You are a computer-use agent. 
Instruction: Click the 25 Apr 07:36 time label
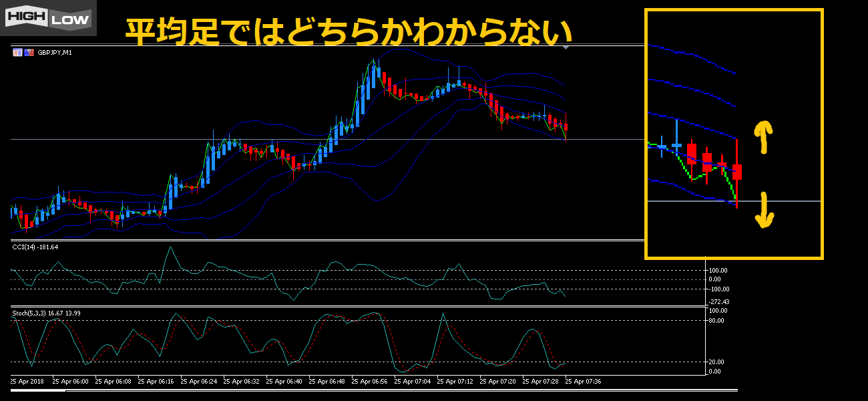coord(583,382)
